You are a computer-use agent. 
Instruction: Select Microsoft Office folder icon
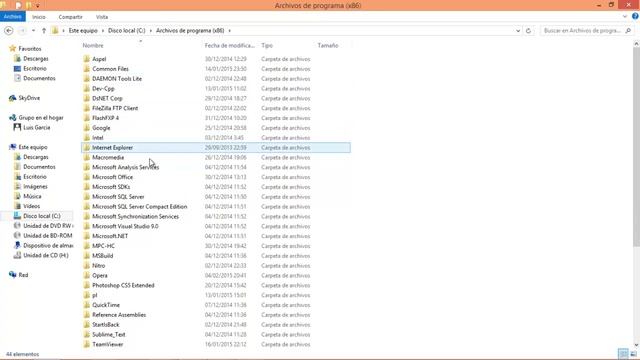pos(87,177)
